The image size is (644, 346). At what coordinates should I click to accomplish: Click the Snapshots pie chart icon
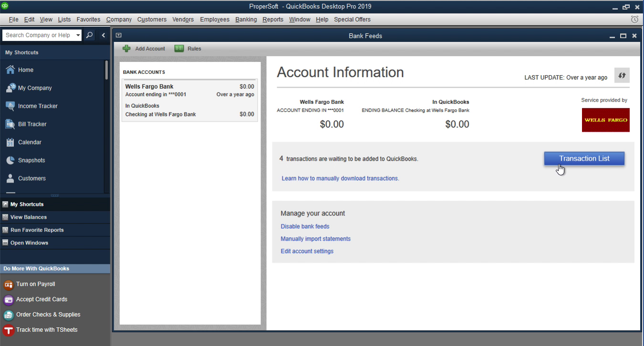point(10,160)
